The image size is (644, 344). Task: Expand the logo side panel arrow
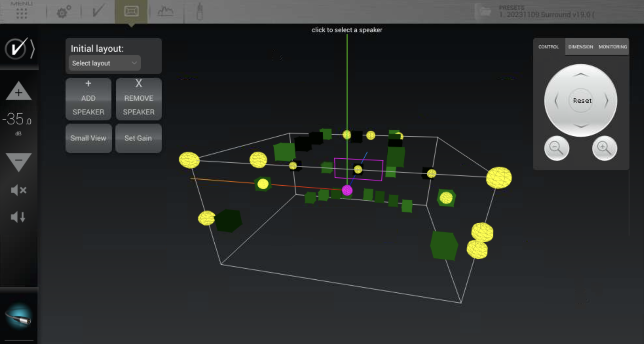click(32, 49)
